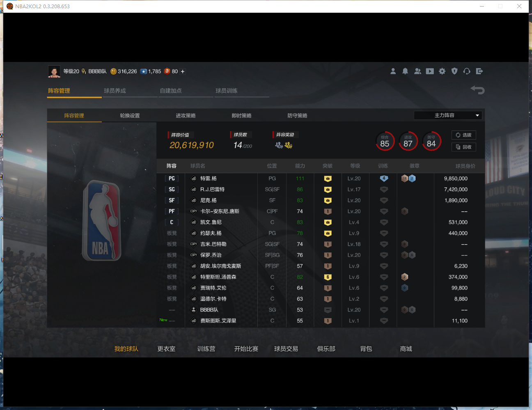
Task: Click 卡尔-安东尼.唐斯 COPY icon
Action: (194, 211)
